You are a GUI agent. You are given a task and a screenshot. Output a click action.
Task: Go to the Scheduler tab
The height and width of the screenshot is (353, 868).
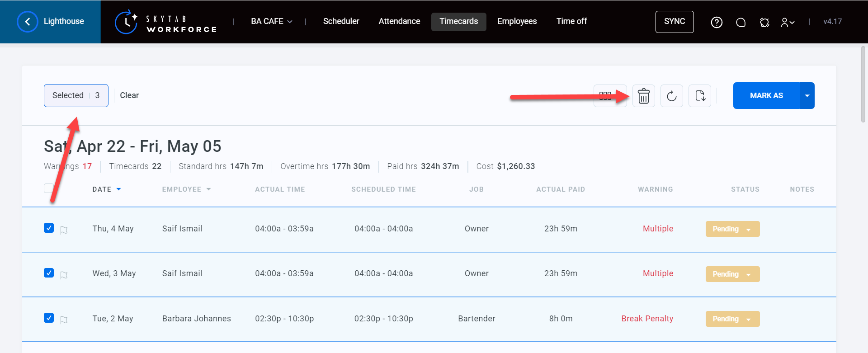(341, 21)
